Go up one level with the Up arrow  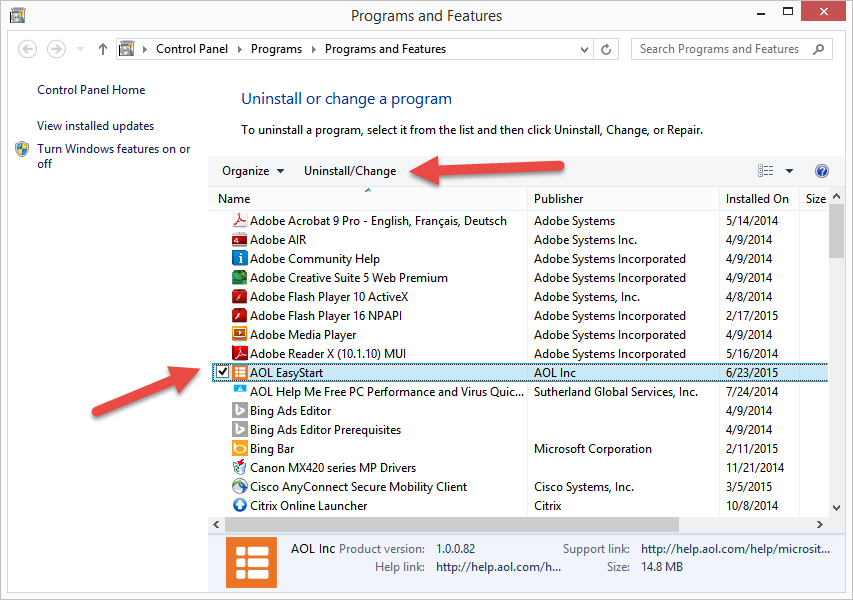tap(103, 50)
